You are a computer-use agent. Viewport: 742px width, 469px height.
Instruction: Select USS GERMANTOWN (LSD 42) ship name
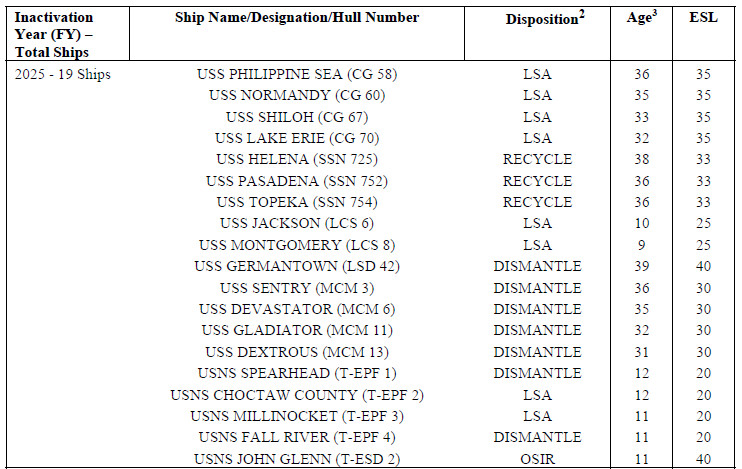click(297, 266)
